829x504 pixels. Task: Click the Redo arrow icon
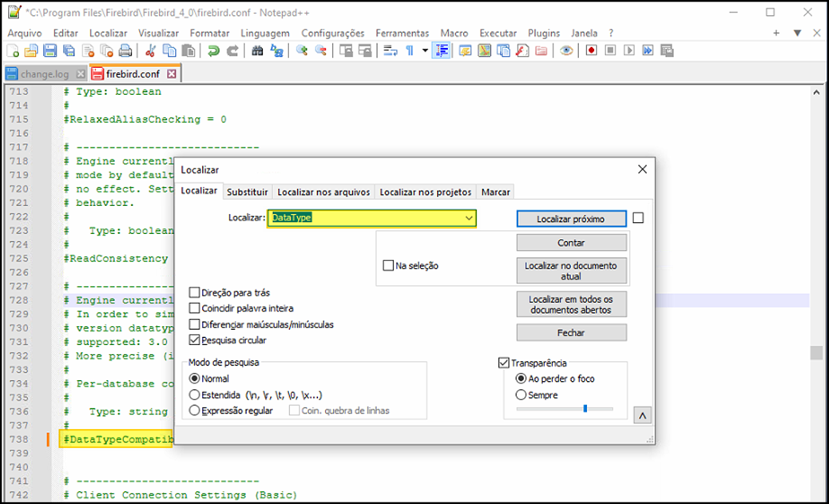click(x=232, y=51)
